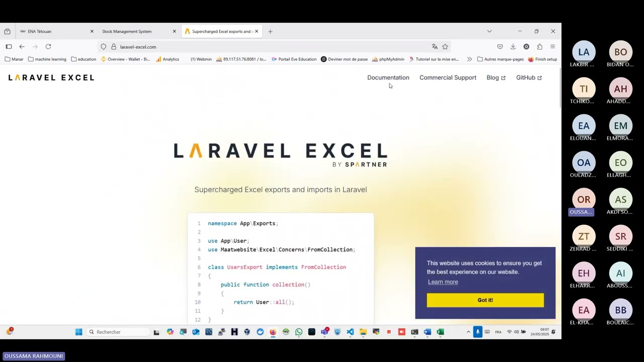
Task: Click the tracking protection shield icon
Action: coord(104,47)
